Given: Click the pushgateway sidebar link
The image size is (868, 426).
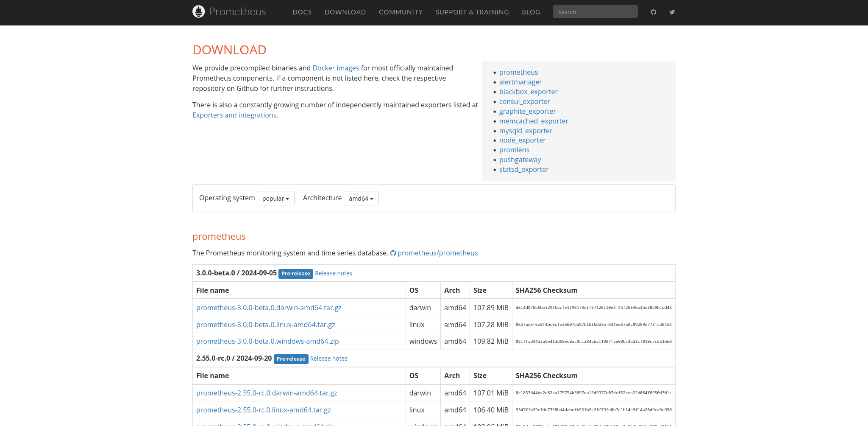Looking at the screenshot, I should pos(520,160).
